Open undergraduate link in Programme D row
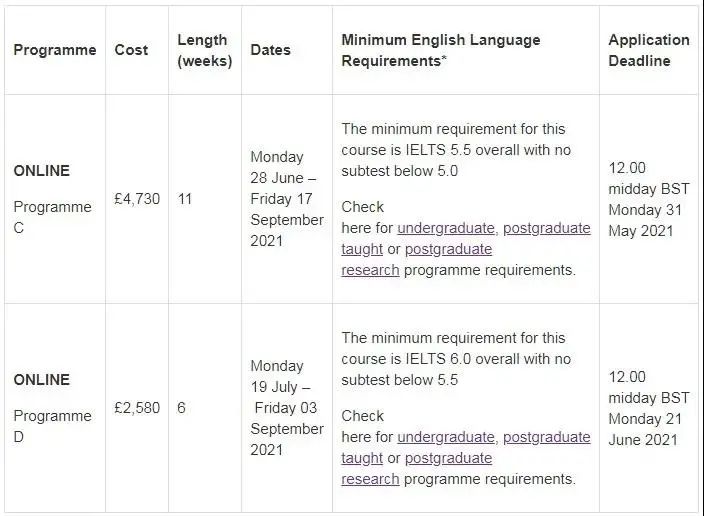 [446, 437]
